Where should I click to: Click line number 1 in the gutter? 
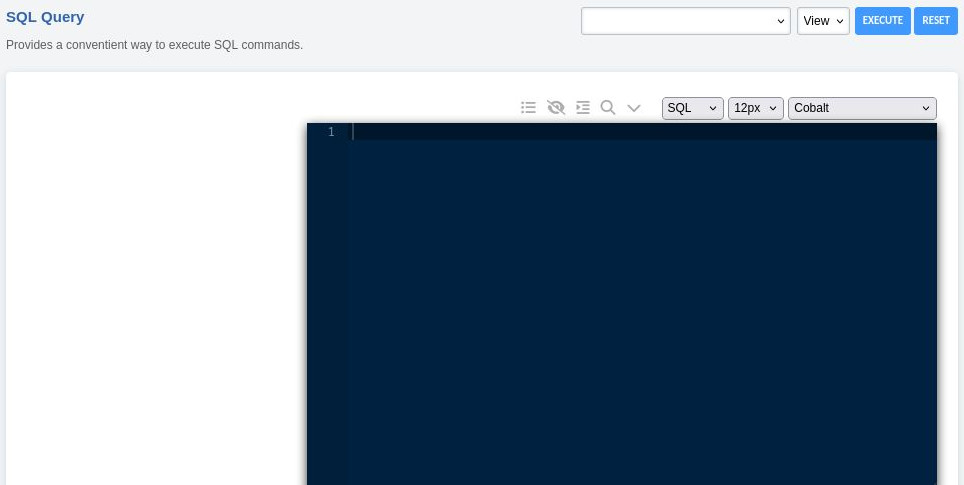point(330,132)
